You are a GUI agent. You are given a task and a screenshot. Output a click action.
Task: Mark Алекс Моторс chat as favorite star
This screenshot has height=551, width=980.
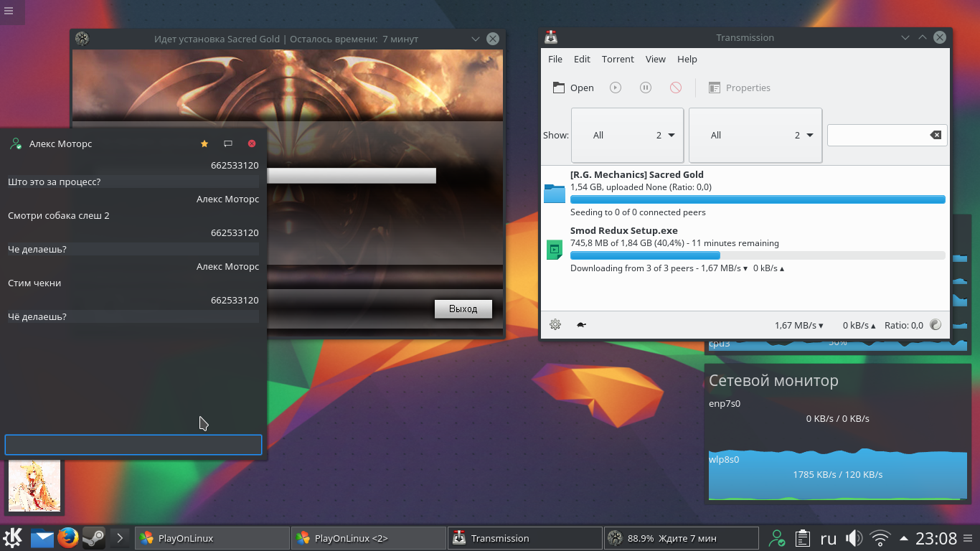point(204,143)
